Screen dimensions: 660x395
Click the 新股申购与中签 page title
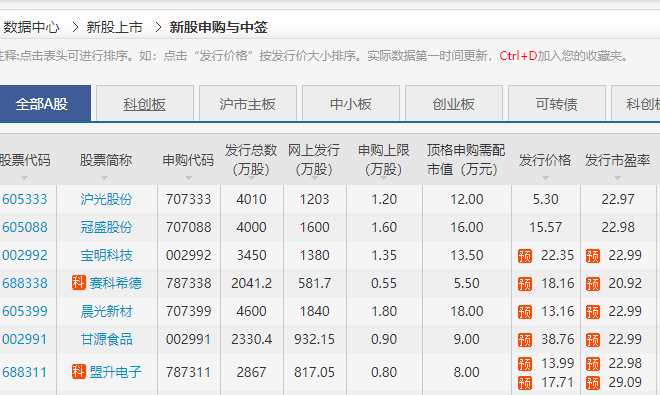(218, 27)
